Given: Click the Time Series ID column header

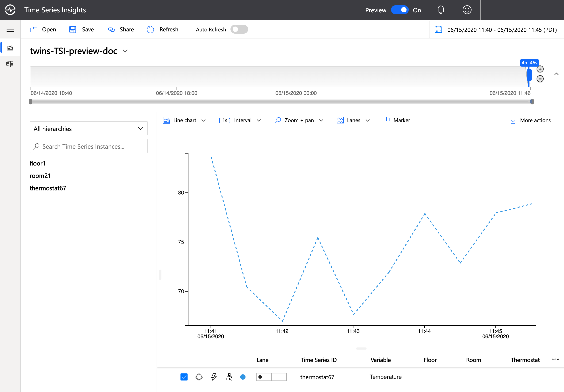Looking at the screenshot, I should (318, 360).
